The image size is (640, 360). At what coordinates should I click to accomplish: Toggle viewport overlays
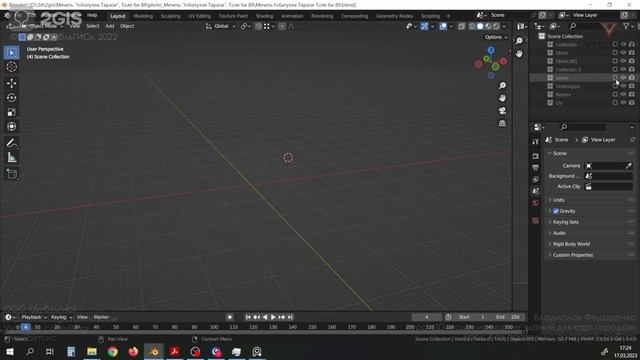443,26
